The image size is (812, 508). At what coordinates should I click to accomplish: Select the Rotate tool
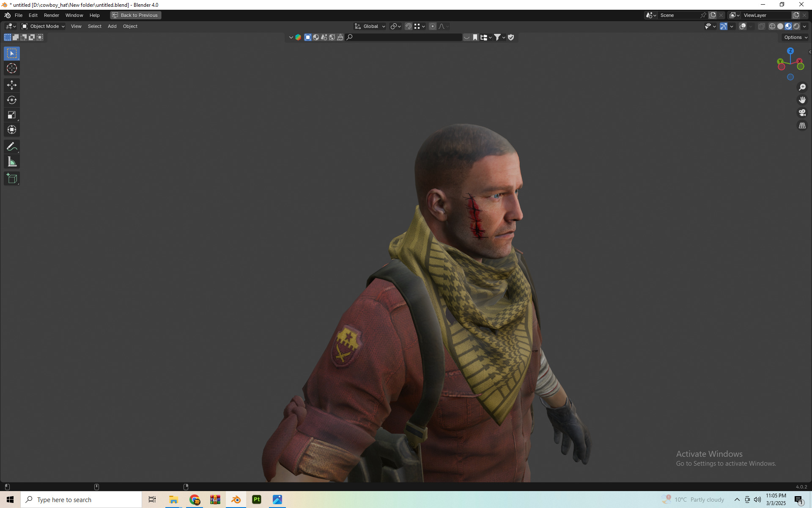click(12, 100)
